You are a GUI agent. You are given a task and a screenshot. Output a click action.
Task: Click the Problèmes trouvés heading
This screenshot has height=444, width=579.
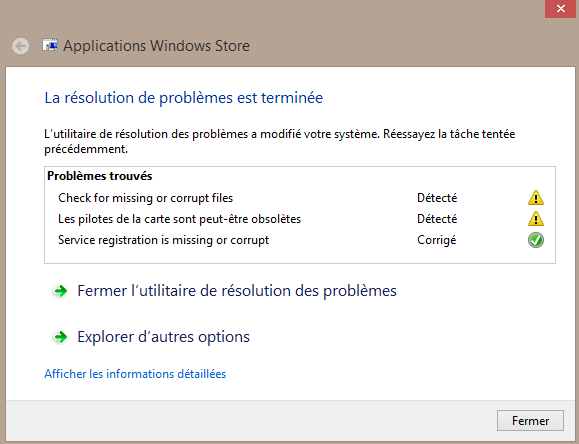[100, 176]
